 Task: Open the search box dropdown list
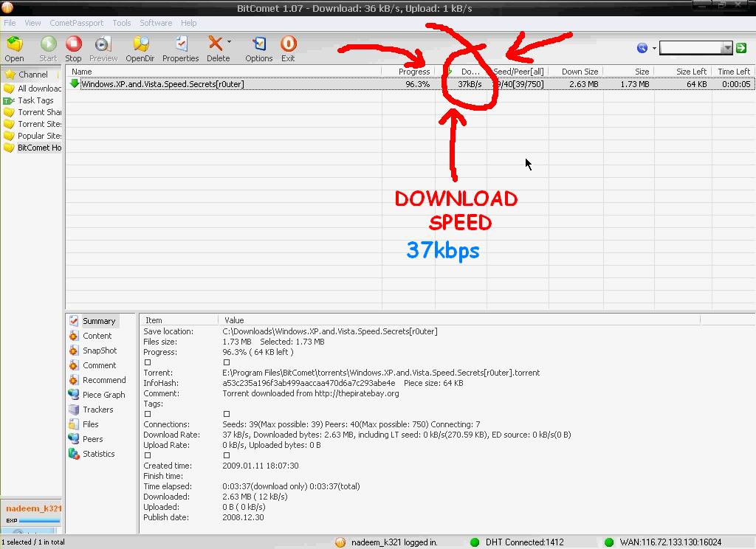[727, 48]
